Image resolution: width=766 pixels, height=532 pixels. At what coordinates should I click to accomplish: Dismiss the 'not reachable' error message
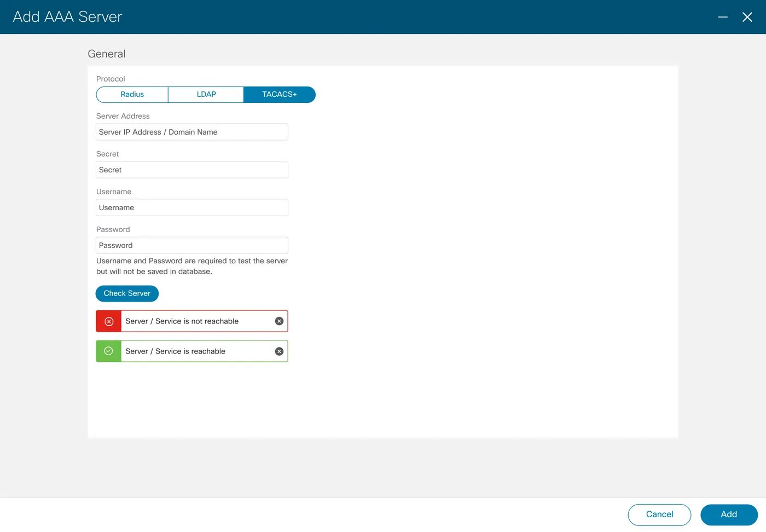[279, 321]
